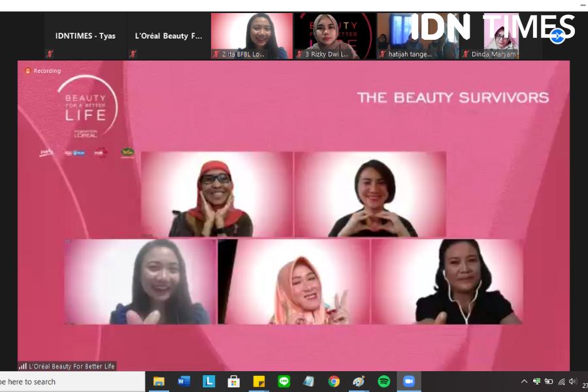Click the L'Oréal Beauty For Better Life label
The image size is (588, 392).
tap(72, 366)
